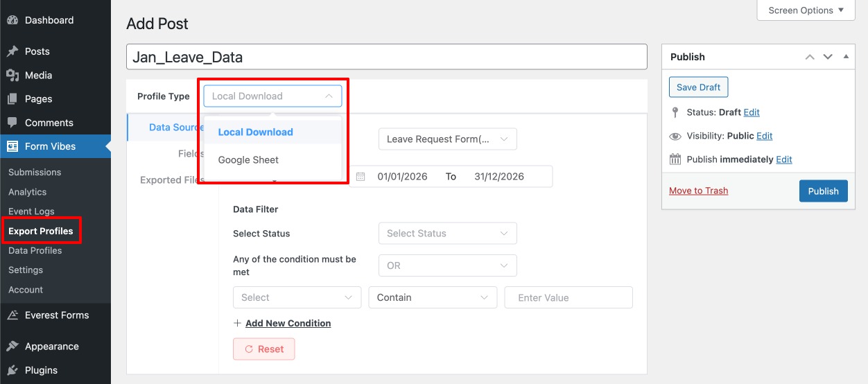Choose Google Sheet from profile type list
This screenshot has width=868, height=384.
click(248, 159)
